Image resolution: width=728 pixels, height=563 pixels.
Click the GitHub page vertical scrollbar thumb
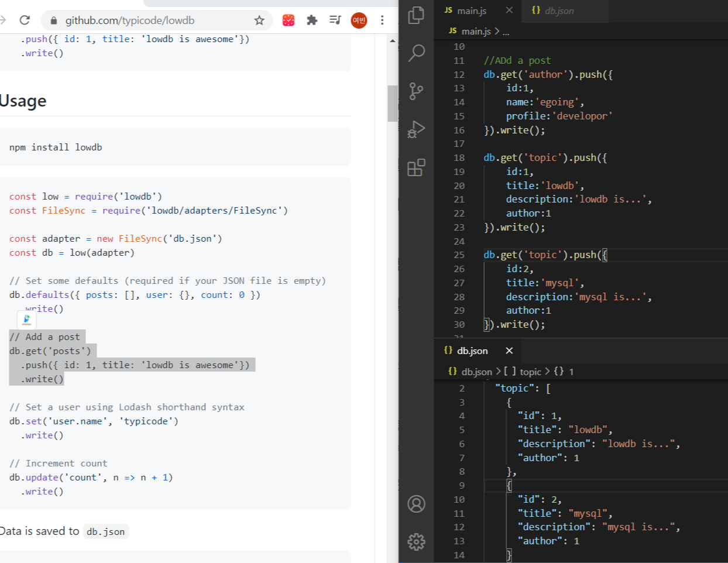393,104
